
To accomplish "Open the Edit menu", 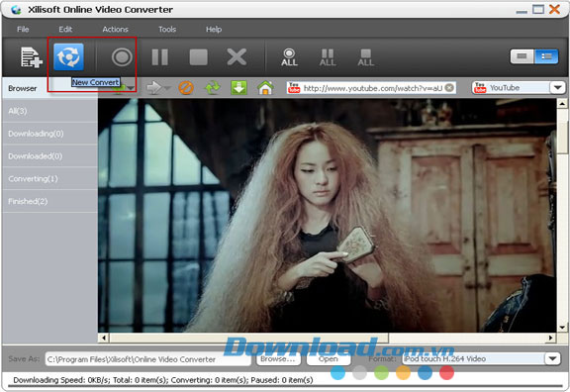I will coord(65,30).
